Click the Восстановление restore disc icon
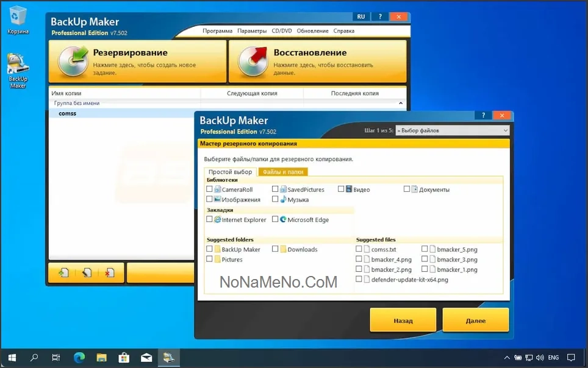 point(253,61)
